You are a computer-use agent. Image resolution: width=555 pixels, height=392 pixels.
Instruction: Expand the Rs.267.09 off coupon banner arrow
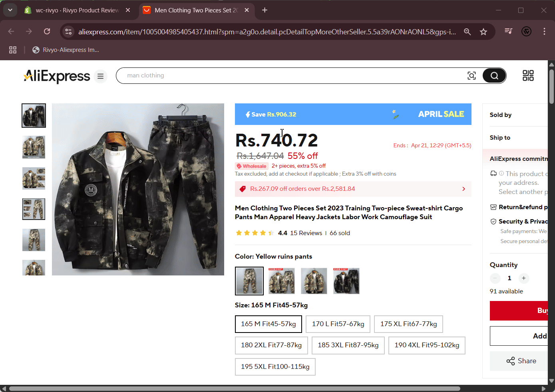pos(463,189)
